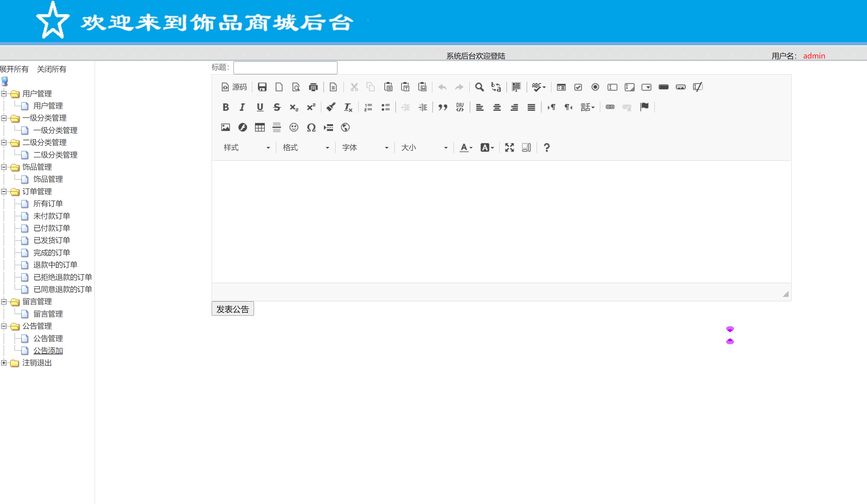Click the Find magnifier icon

point(479,87)
